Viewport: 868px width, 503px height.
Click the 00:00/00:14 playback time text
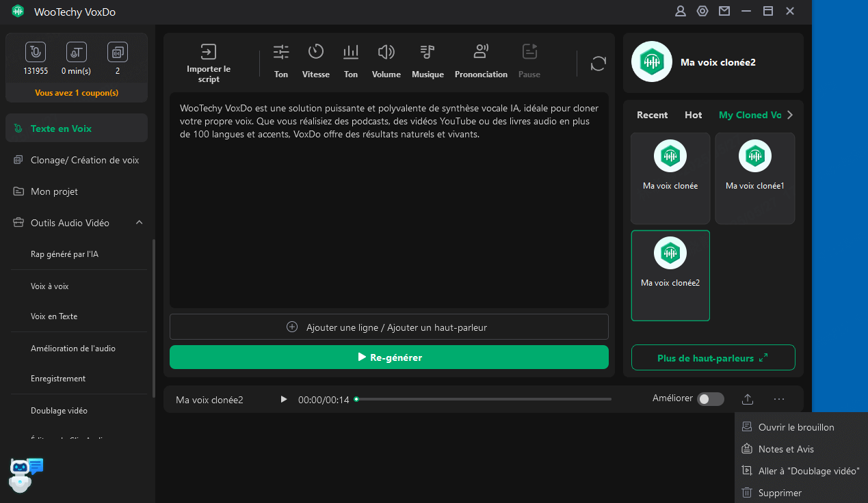click(324, 400)
